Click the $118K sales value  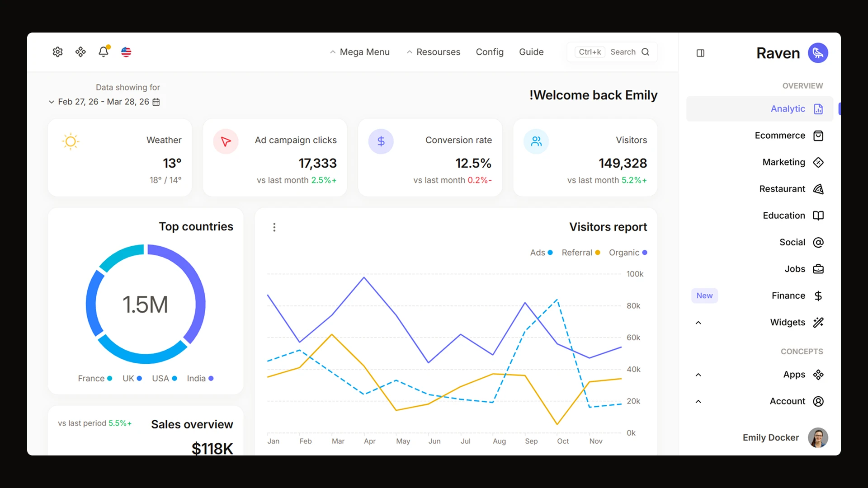pos(212,448)
